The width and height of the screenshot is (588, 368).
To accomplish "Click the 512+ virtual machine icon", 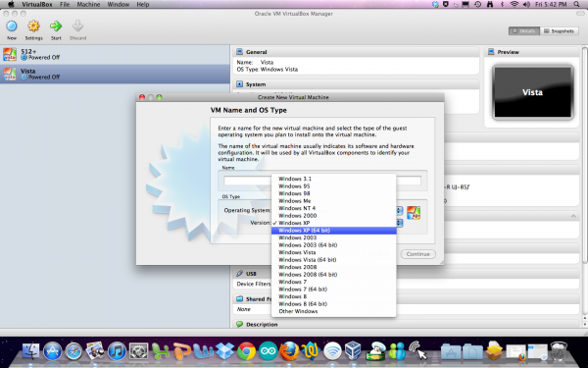I will 10,54.
